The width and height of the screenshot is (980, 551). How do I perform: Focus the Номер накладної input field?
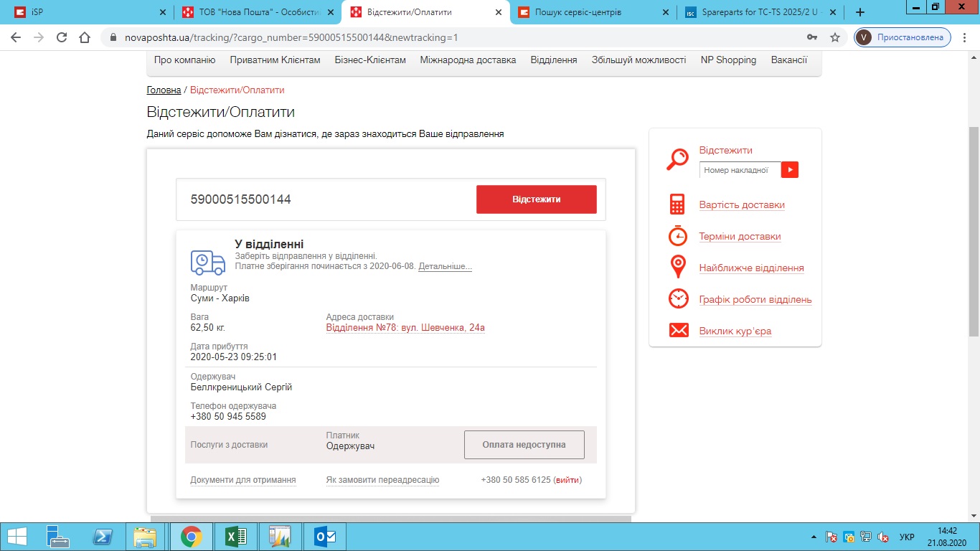pyautogui.click(x=740, y=170)
